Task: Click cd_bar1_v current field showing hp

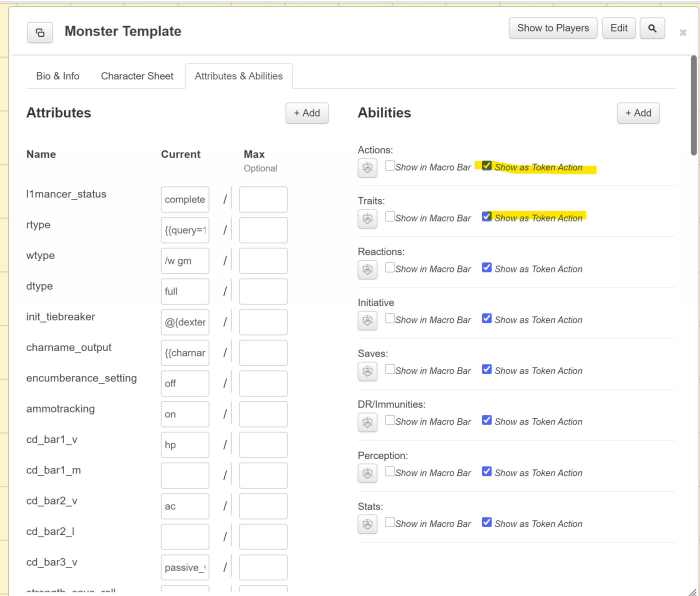Action: click(185, 445)
